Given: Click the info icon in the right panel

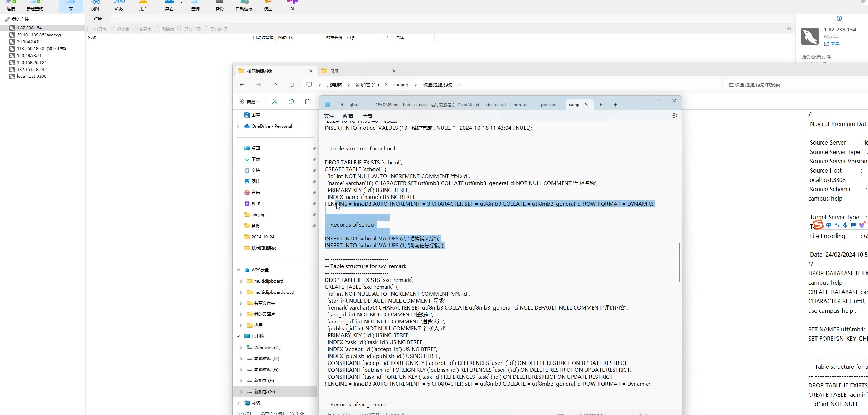Looking at the screenshot, I should [x=839, y=18].
